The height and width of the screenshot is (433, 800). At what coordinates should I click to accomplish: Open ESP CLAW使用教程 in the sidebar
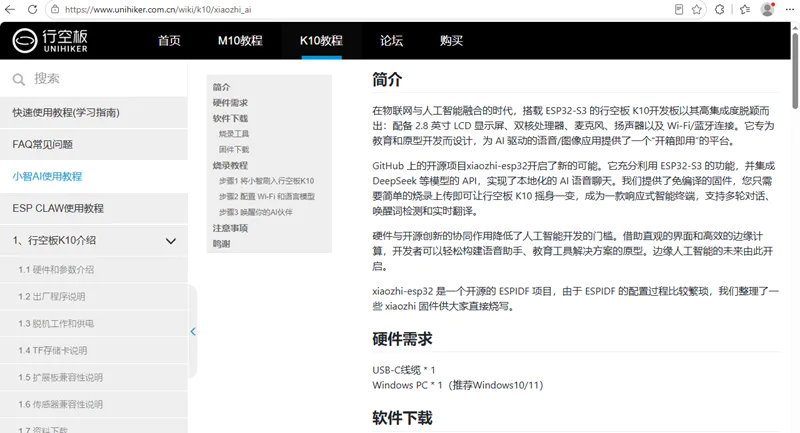click(x=94, y=208)
